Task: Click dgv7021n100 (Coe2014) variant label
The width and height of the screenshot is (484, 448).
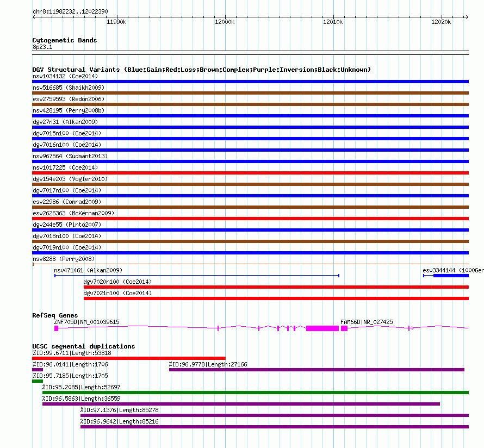Action: [117, 293]
